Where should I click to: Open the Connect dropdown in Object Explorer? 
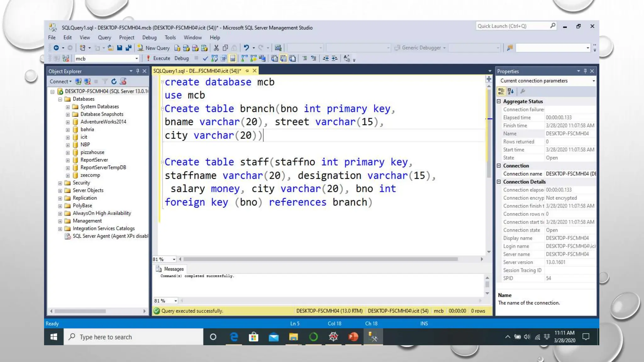(x=60, y=82)
